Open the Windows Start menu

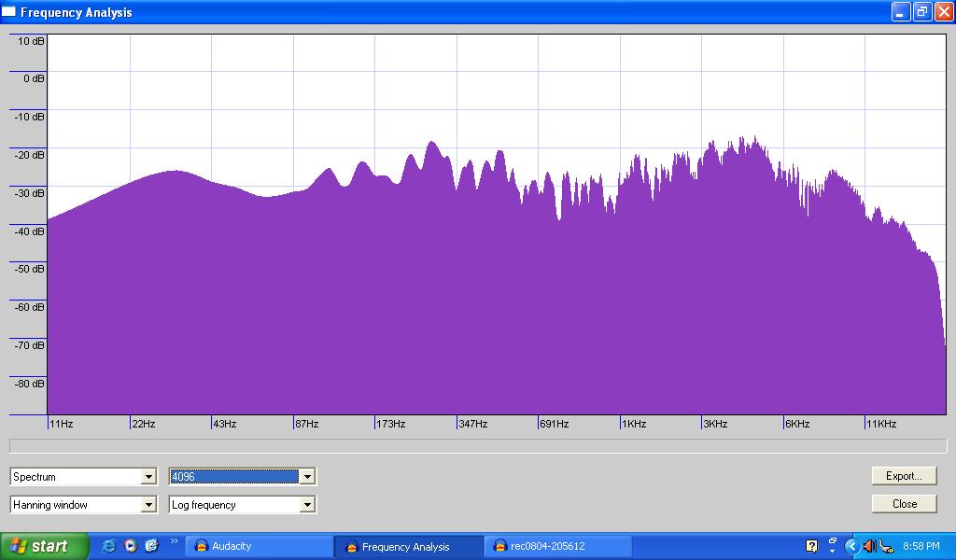pos(45,546)
